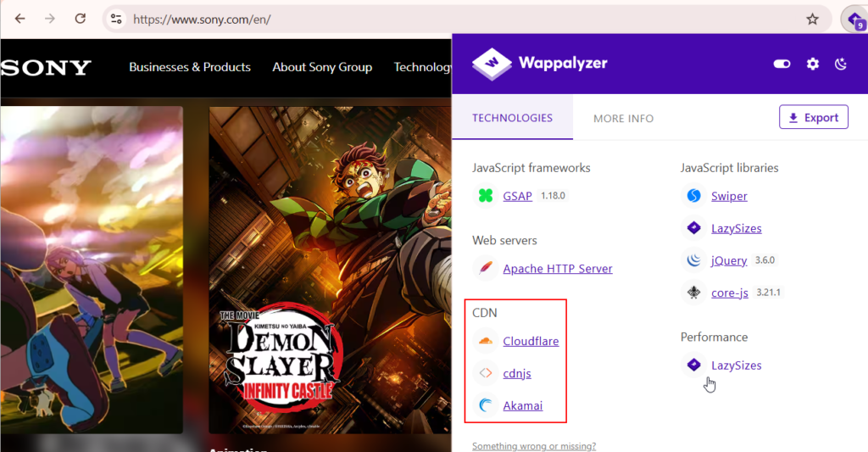Image resolution: width=868 pixels, height=452 pixels.
Task: Click the address bar URL field
Action: (x=465, y=20)
